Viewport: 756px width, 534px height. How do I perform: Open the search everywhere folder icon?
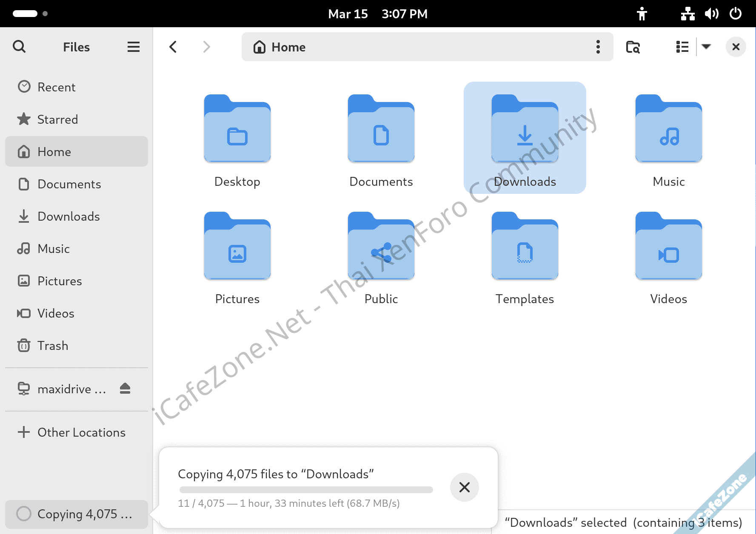tap(633, 47)
